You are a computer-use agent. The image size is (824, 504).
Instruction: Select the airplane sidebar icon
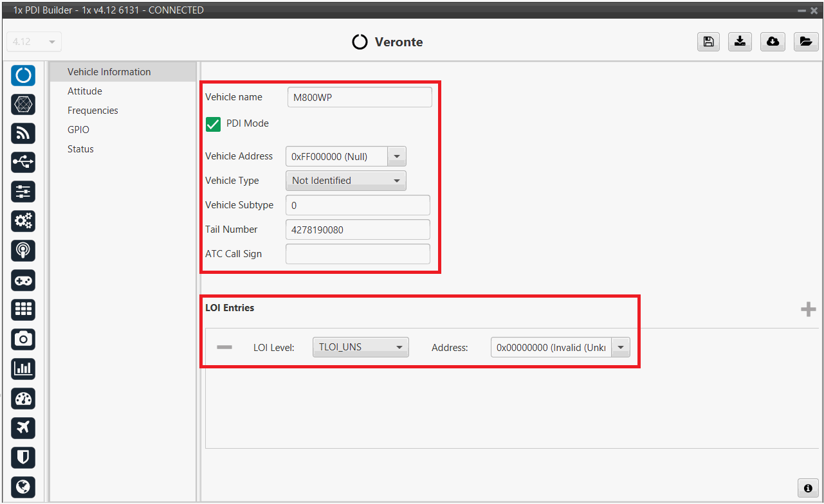23,428
